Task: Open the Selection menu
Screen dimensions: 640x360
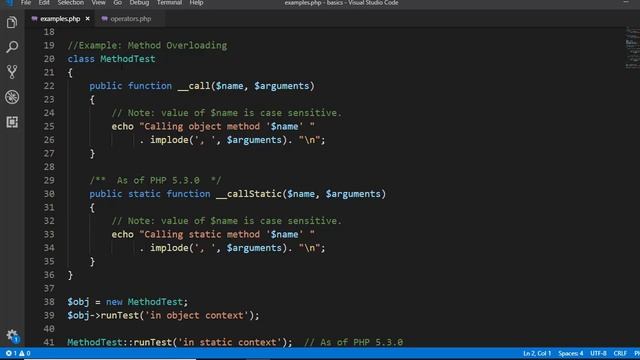Action: 71,3
